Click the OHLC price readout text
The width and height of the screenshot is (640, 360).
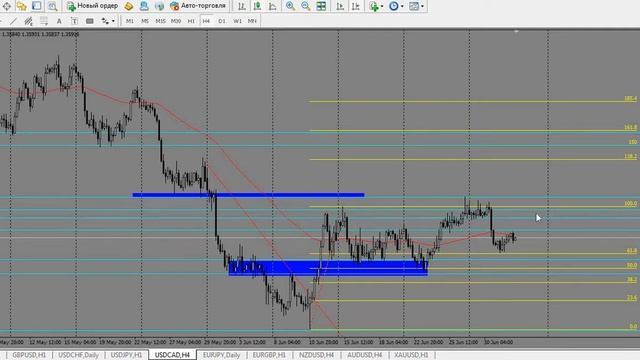click(40, 34)
